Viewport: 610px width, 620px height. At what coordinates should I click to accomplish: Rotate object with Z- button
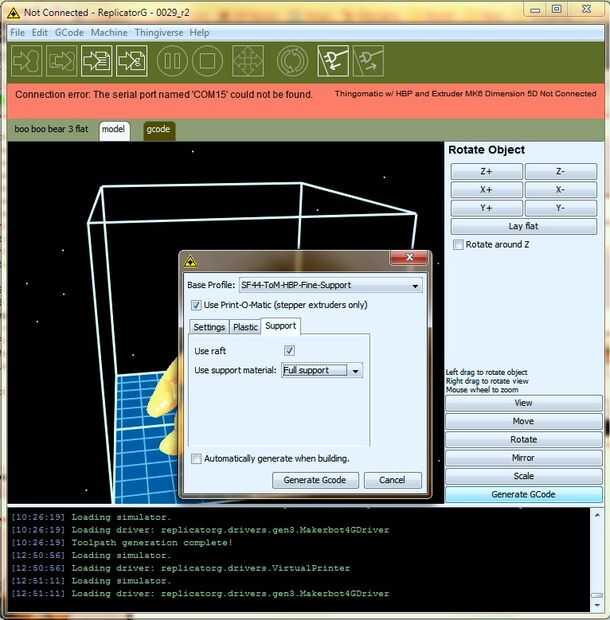560,172
